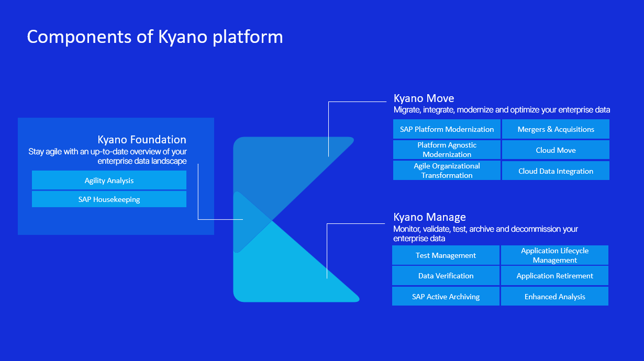Choose the Application Retirement tile

click(554, 276)
